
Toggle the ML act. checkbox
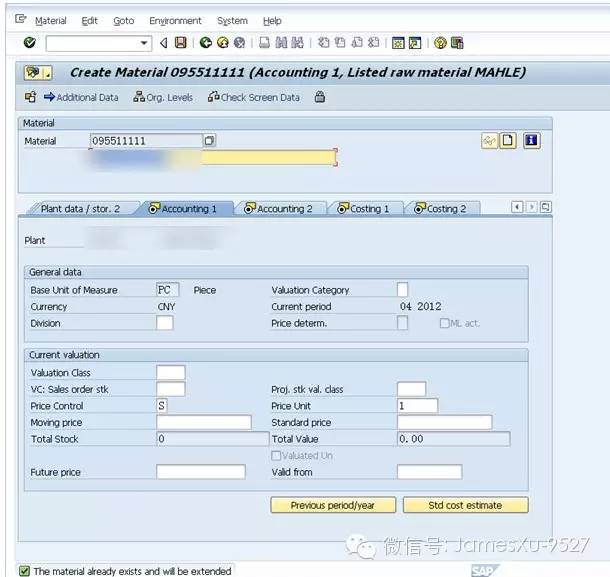pyautogui.click(x=444, y=323)
